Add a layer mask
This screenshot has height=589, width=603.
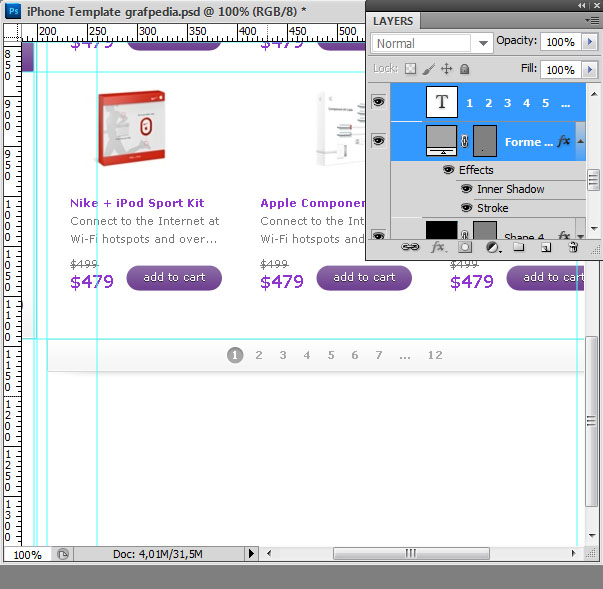[465, 247]
